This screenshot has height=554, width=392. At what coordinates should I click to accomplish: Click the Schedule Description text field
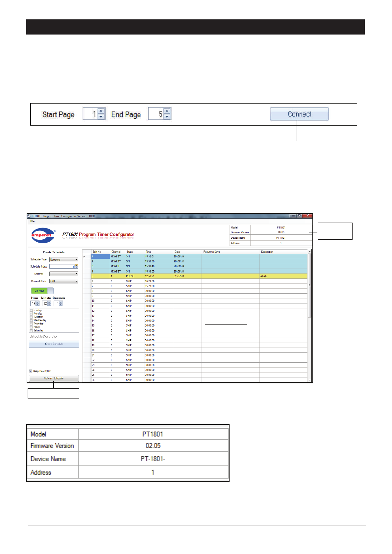click(x=54, y=337)
